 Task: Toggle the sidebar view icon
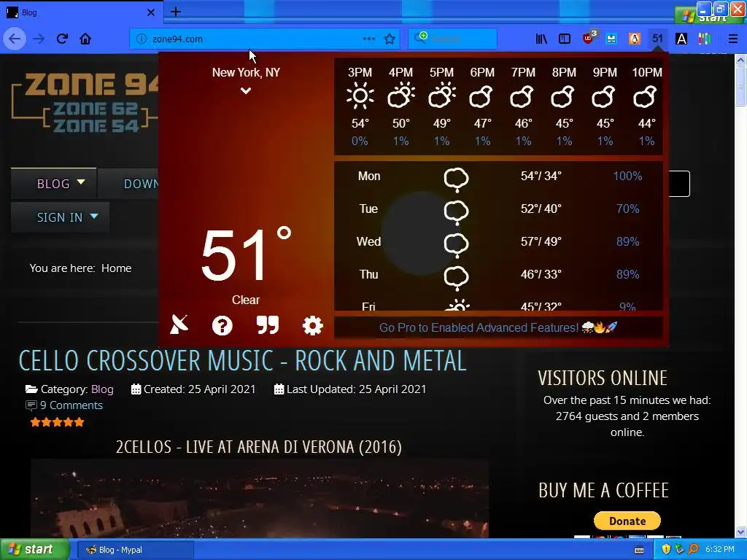[565, 39]
